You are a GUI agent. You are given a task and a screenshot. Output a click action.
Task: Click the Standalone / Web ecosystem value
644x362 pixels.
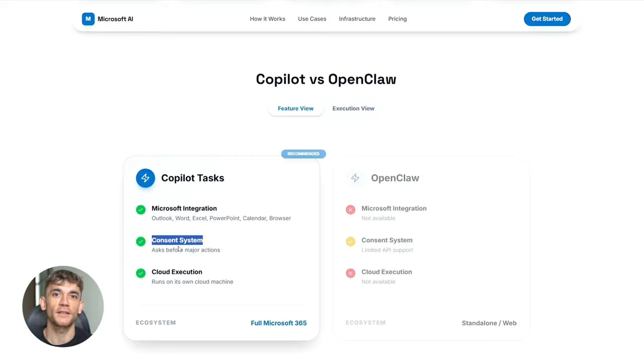tap(489, 323)
